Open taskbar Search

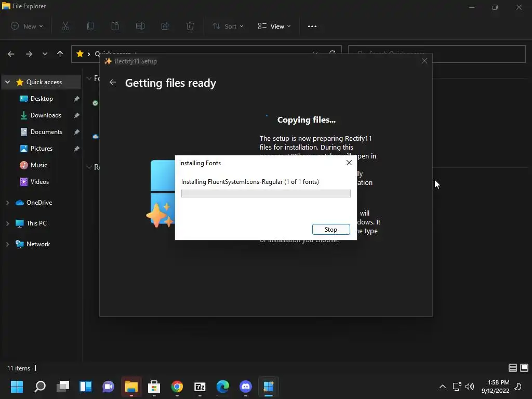[40, 387]
